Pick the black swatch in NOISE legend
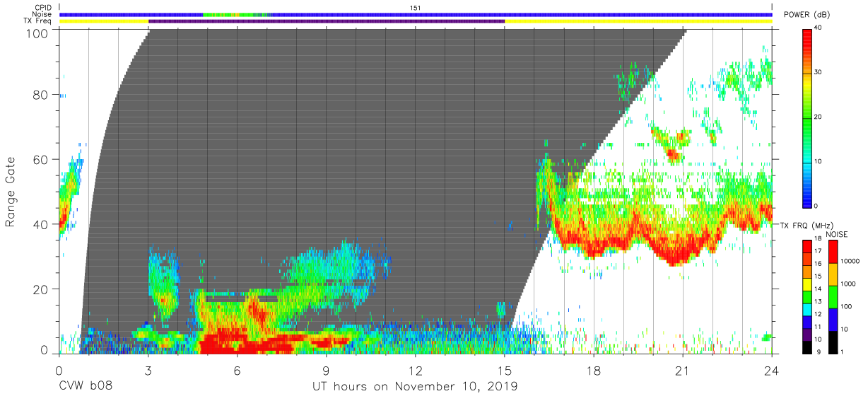868x401 pixels. click(832, 342)
